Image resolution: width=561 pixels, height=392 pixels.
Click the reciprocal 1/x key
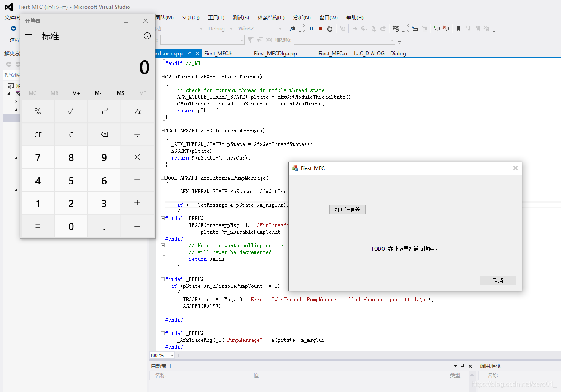click(138, 112)
